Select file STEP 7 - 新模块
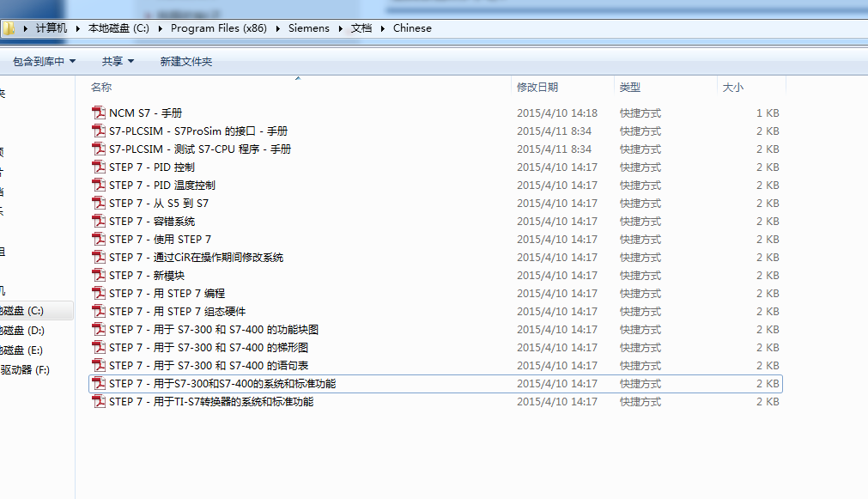Screen dimensions: 868x499 click(147, 275)
